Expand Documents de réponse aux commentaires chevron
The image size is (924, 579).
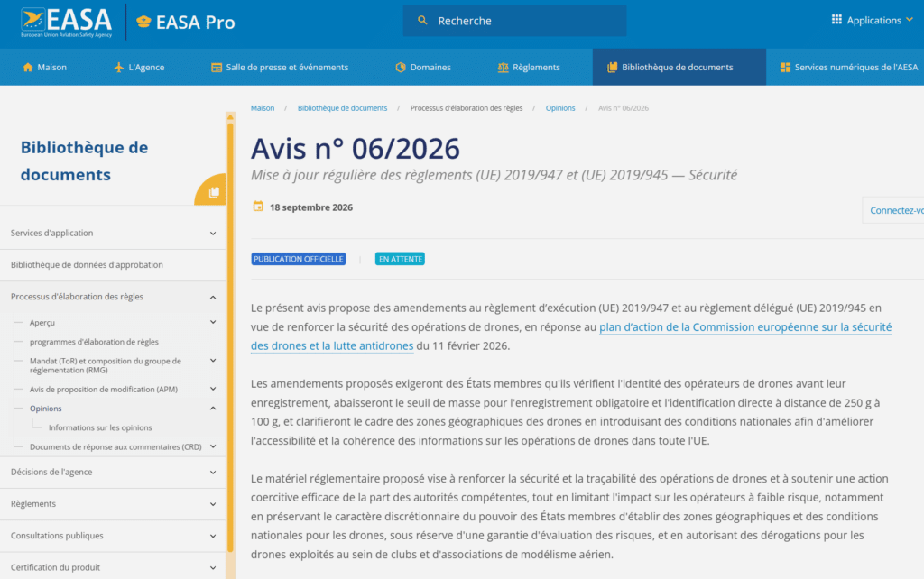point(213,446)
